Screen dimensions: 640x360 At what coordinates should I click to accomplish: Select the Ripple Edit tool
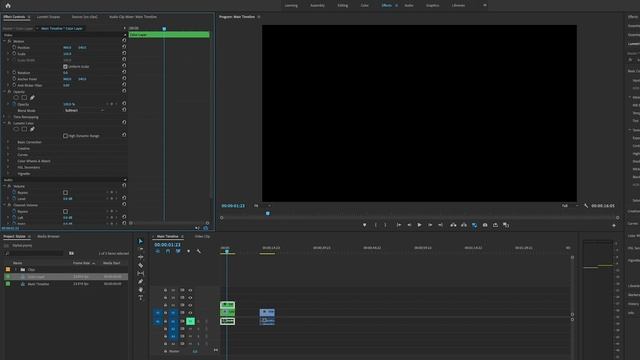tap(141, 257)
